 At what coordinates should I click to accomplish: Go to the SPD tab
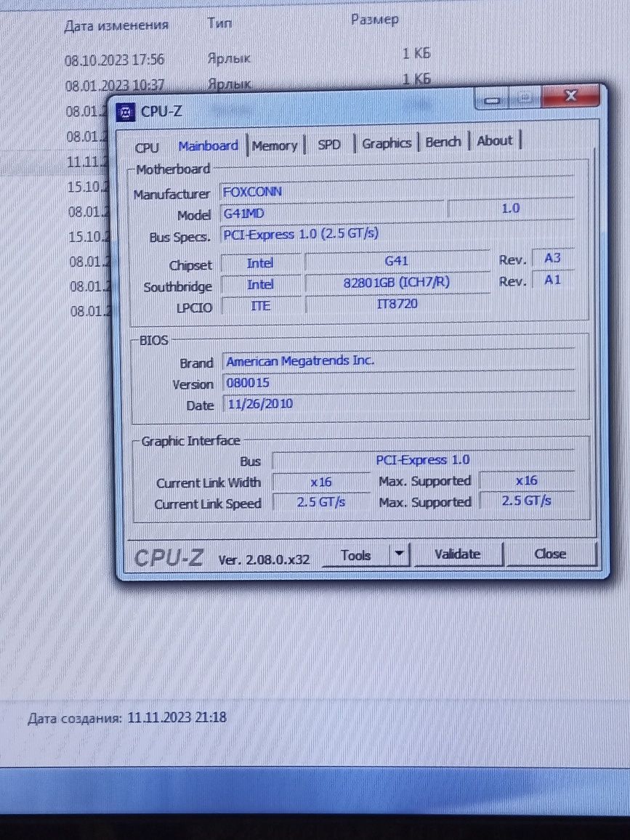point(329,144)
